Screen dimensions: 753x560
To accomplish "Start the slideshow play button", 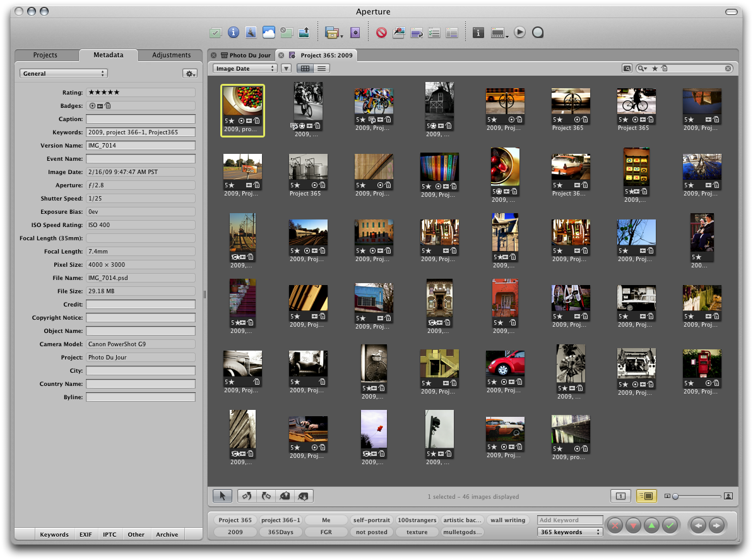I will pyautogui.click(x=519, y=32).
